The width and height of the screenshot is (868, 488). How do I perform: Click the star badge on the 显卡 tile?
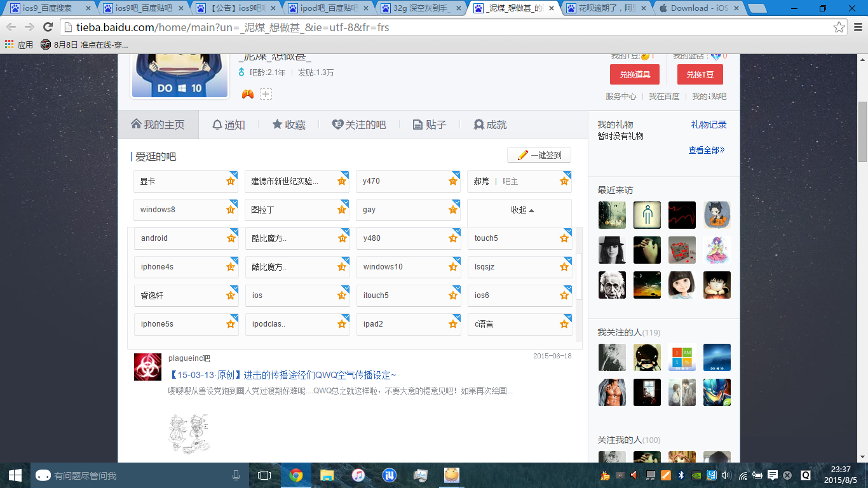tap(231, 181)
